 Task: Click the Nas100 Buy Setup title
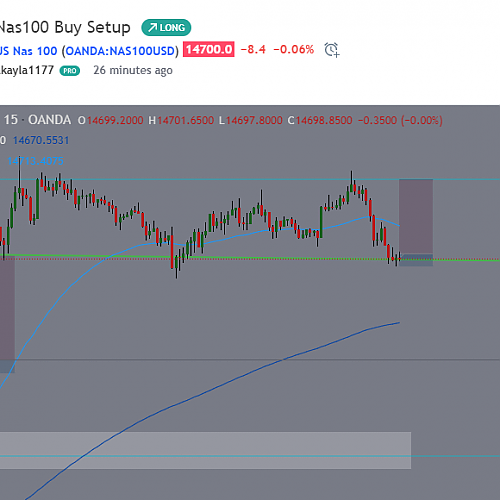[65, 27]
